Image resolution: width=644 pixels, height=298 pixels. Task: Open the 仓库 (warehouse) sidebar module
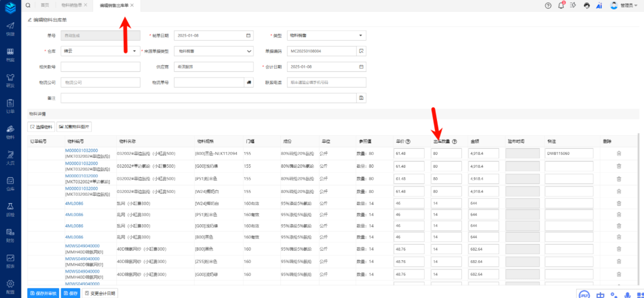[10, 183]
